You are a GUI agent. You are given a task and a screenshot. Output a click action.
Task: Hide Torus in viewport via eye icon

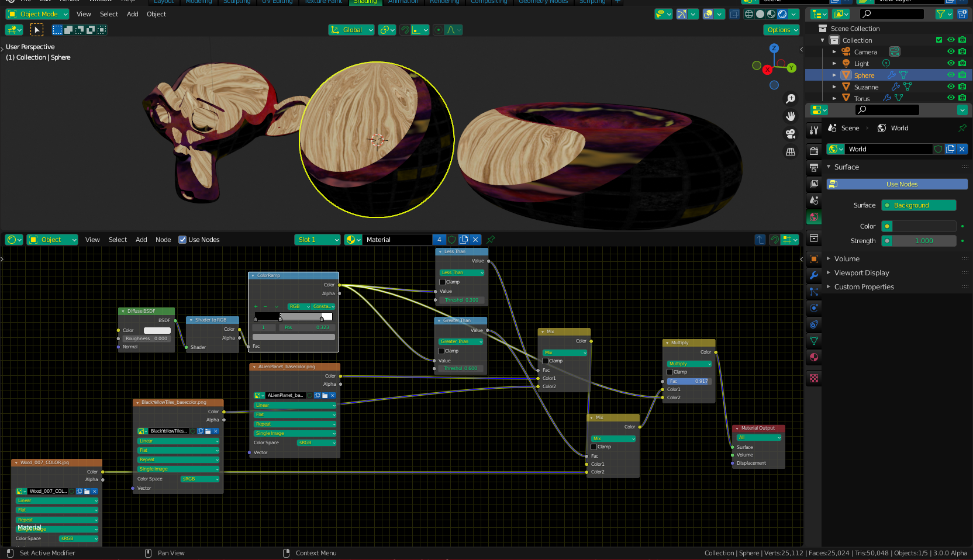click(951, 98)
